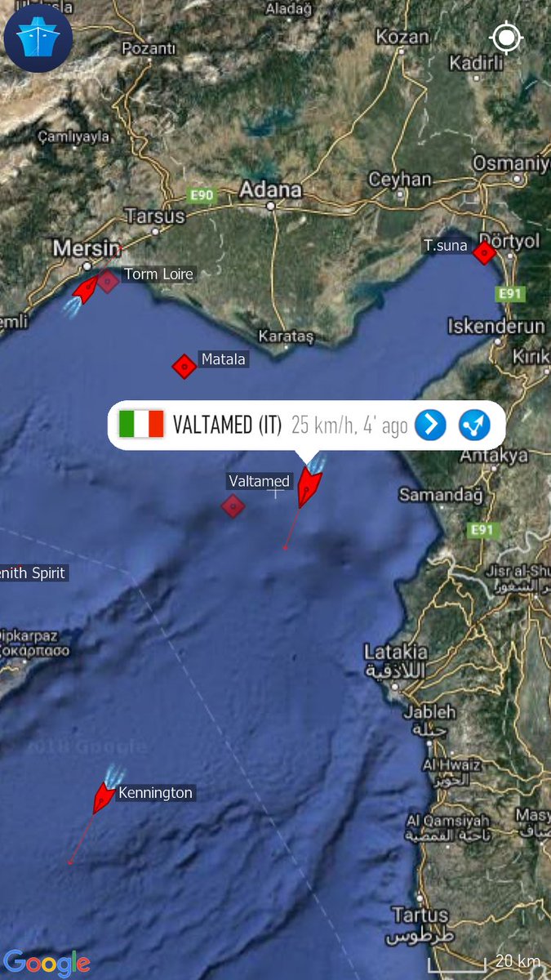Viewport: 551px width, 980px height.
Task: Tap the Kennington vessel label
Action: pyautogui.click(x=155, y=793)
